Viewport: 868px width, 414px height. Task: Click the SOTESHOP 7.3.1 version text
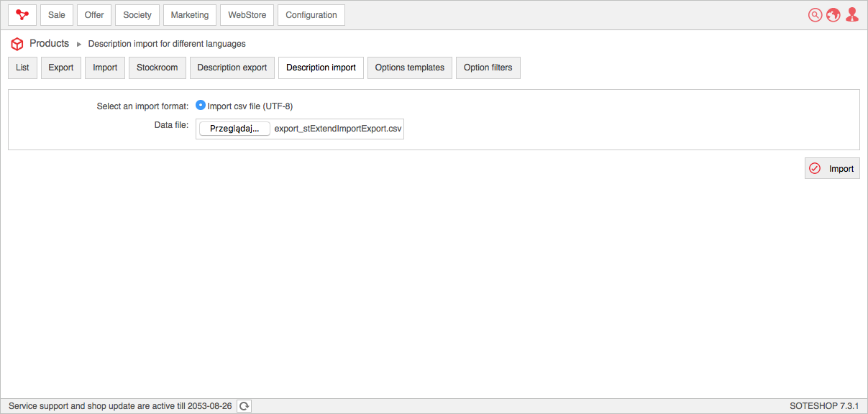tap(824, 406)
